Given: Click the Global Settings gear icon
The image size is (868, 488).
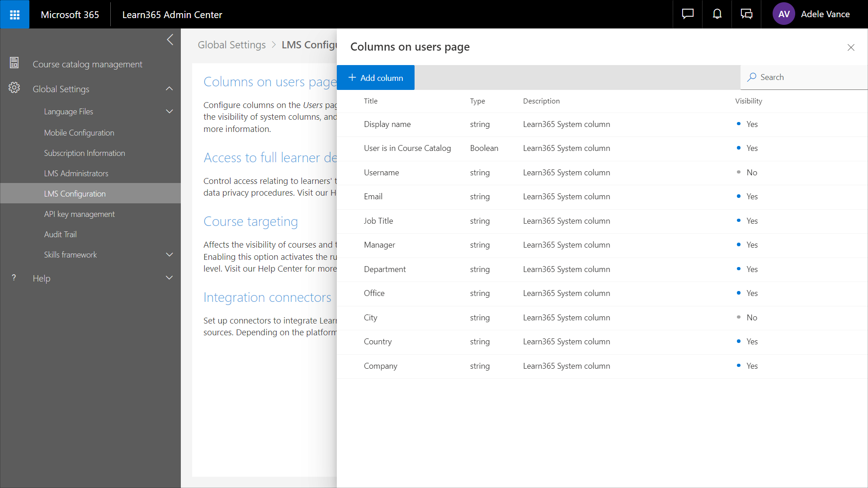Looking at the screenshot, I should pos(14,88).
